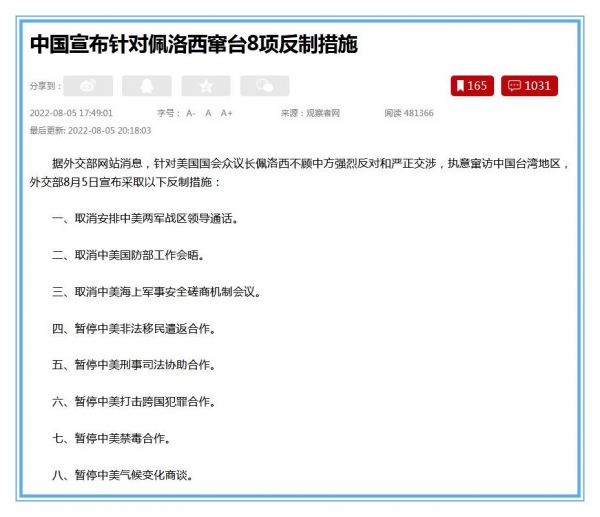Click the line 二、取消中美国防部工作会晤

point(128,255)
